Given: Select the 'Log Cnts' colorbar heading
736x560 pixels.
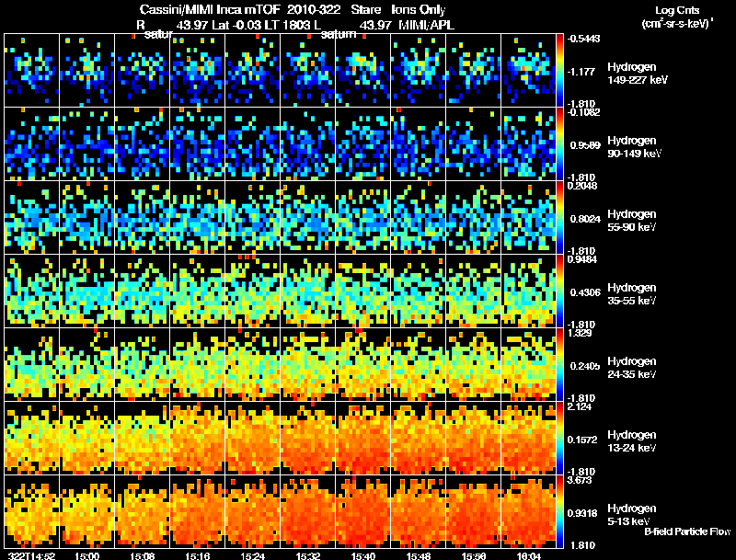Looking at the screenshot, I should (677, 10).
